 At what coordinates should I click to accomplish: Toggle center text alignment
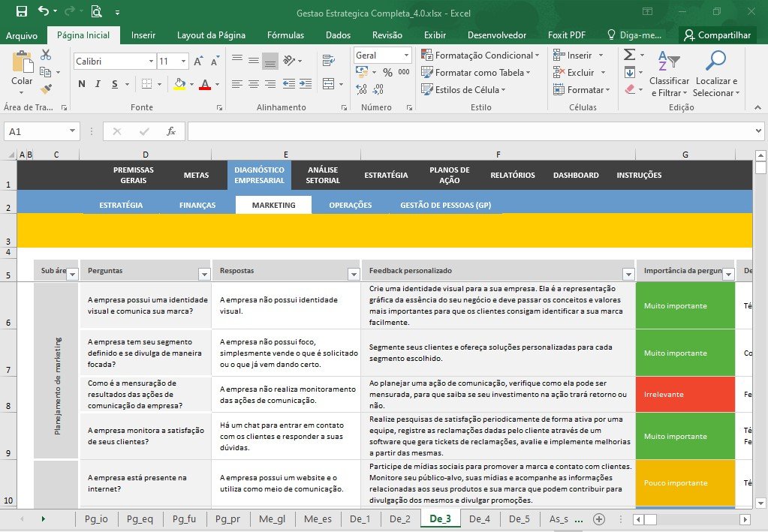click(x=254, y=84)
